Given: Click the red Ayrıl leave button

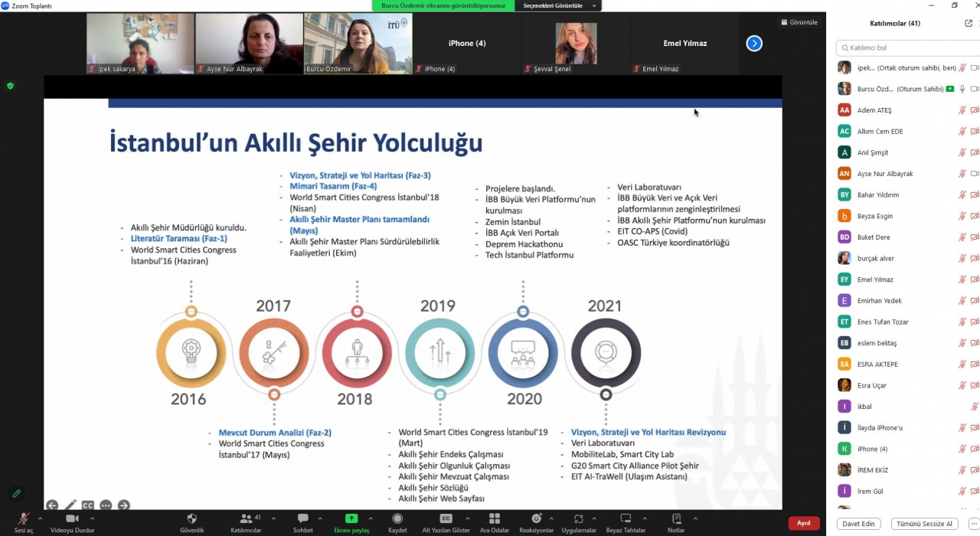Looking at the screenshot, I should tap(803, 523).
